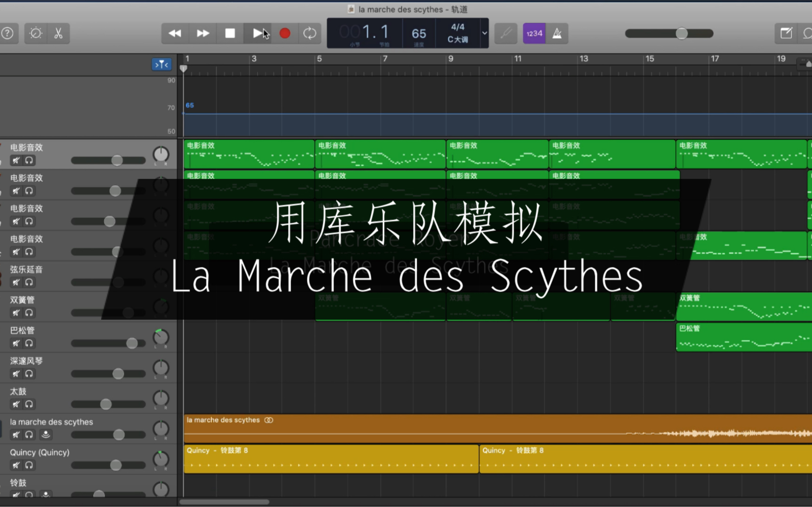Click bar 9 on the timeline ruler
The width and height of the screenshot is (812, 507).
click(451, 59)
